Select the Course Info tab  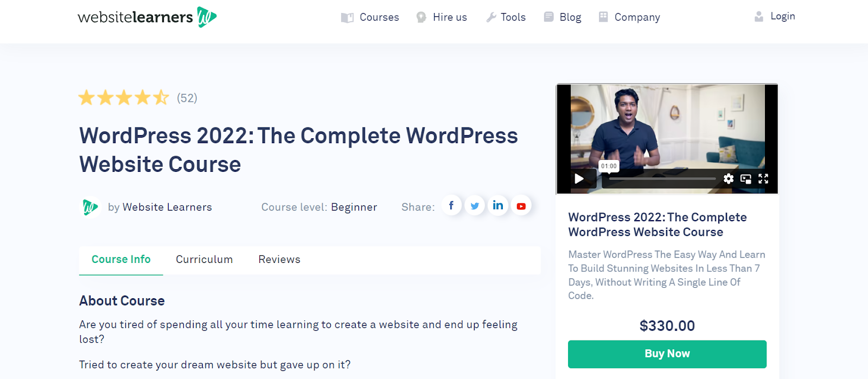coord(121,260)
